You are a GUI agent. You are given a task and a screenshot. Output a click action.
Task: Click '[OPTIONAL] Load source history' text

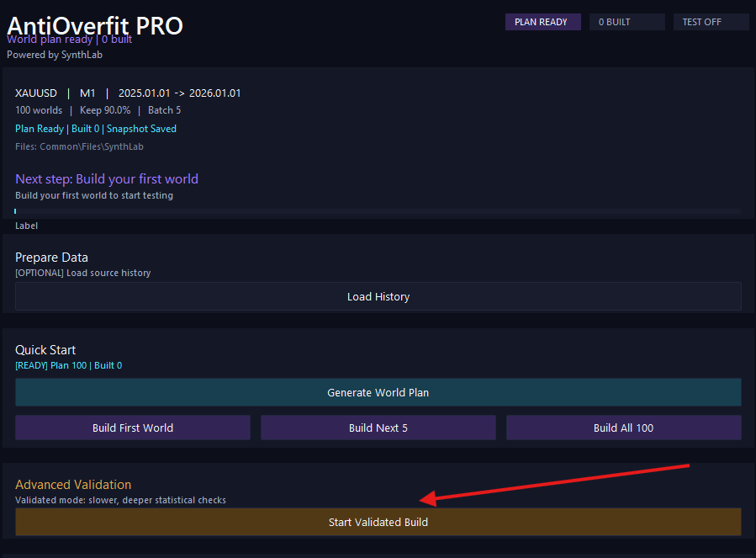coord(83,273)
